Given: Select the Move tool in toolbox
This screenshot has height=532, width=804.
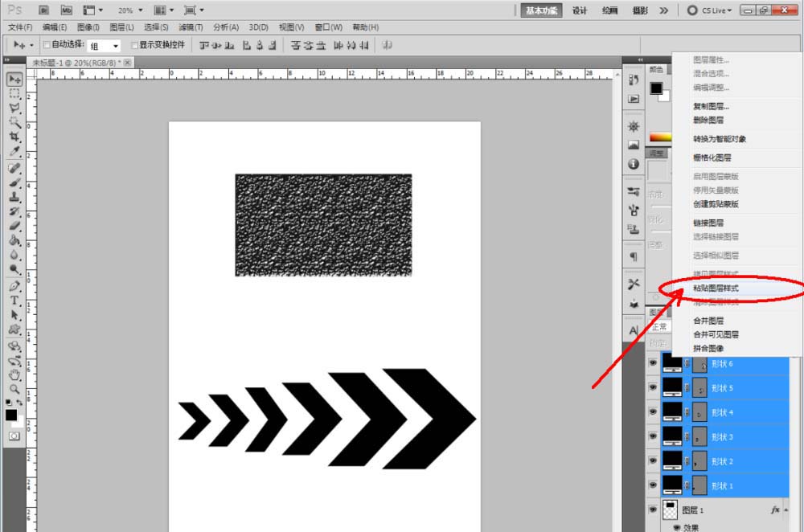Looking at the screenshot, I should (14, 79).
